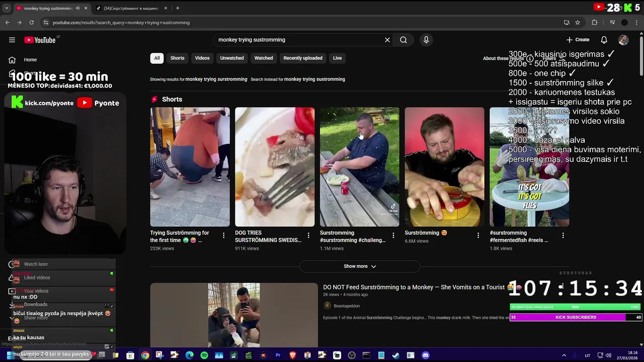Open the tab search dropdown arrow
Screen dimensions: 644x362
[x=7, y=8]
